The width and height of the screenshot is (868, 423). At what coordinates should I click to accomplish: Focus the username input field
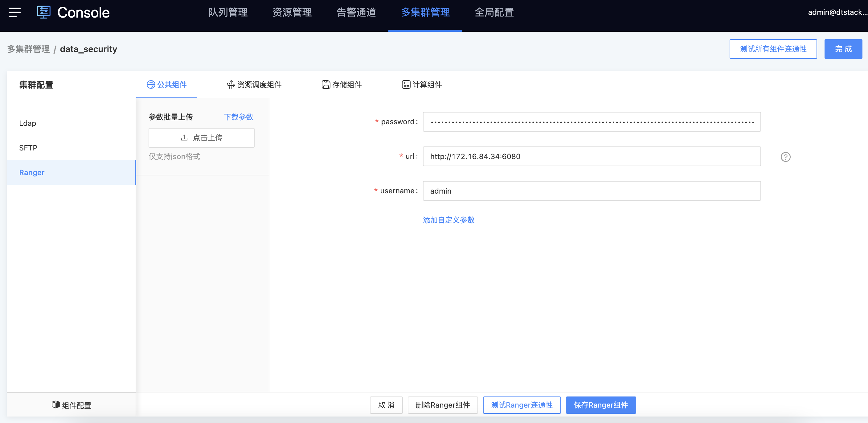pos(592,191)
